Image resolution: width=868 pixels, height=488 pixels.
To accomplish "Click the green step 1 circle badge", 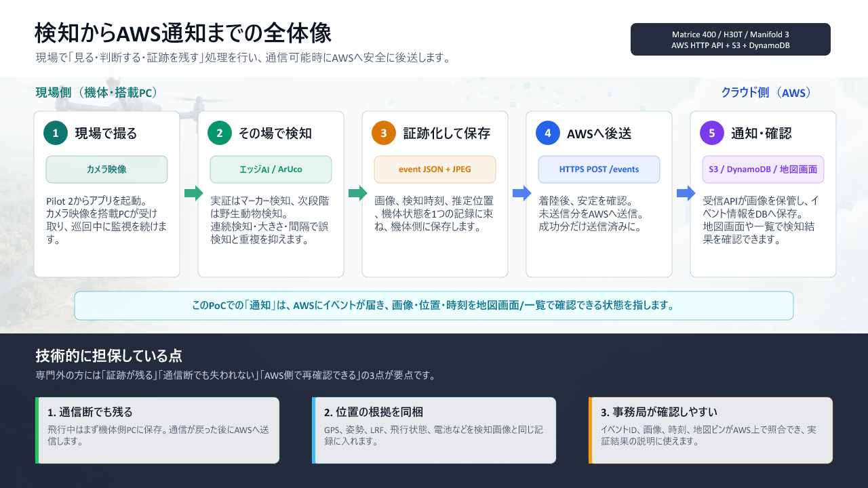I will (x=56, y=133).
